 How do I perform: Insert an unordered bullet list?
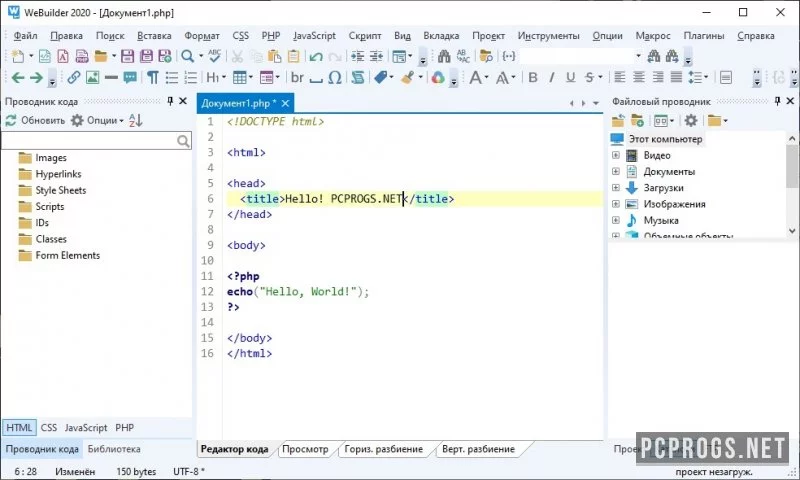172,78
